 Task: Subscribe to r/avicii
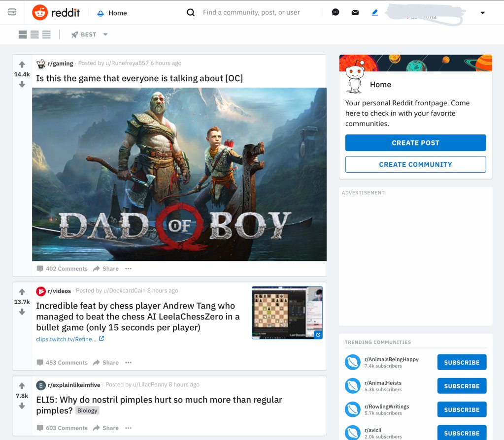[462, 433]
